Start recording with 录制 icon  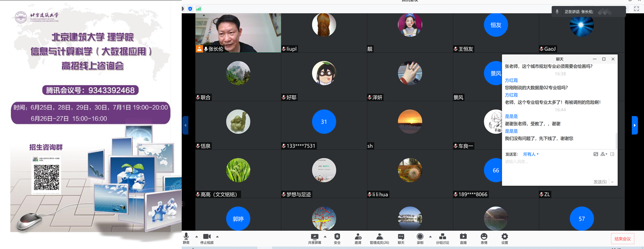click(420, 238)
